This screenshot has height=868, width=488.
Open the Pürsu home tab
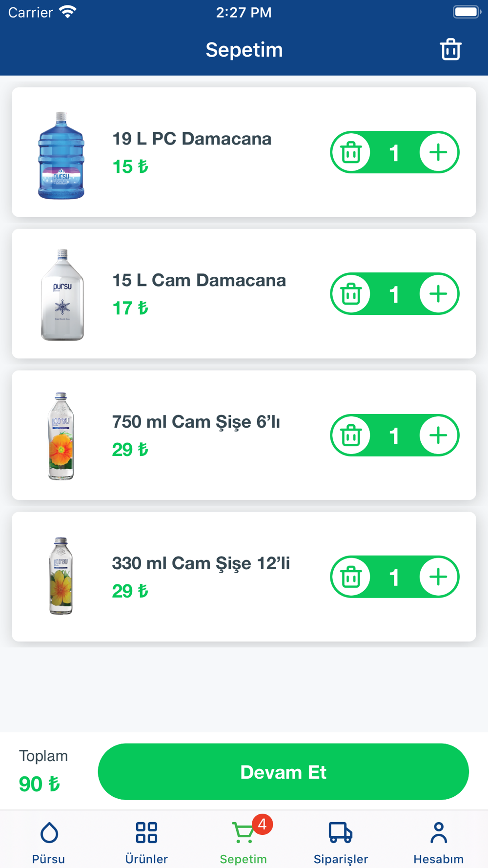click(x=49, y=841)
